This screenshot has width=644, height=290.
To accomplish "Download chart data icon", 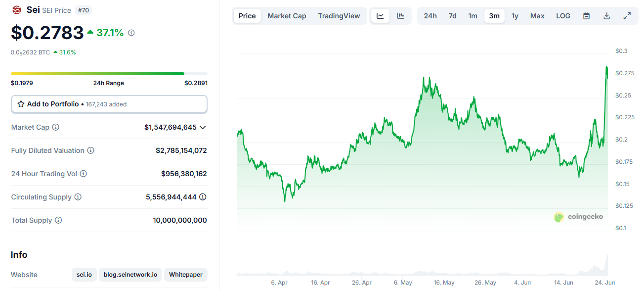I will tap(606, 16).
